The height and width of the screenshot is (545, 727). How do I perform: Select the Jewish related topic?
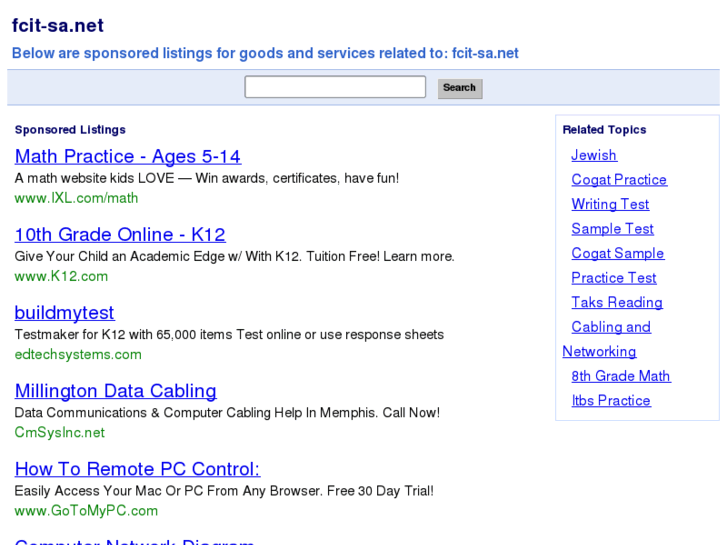pos(594,155)
